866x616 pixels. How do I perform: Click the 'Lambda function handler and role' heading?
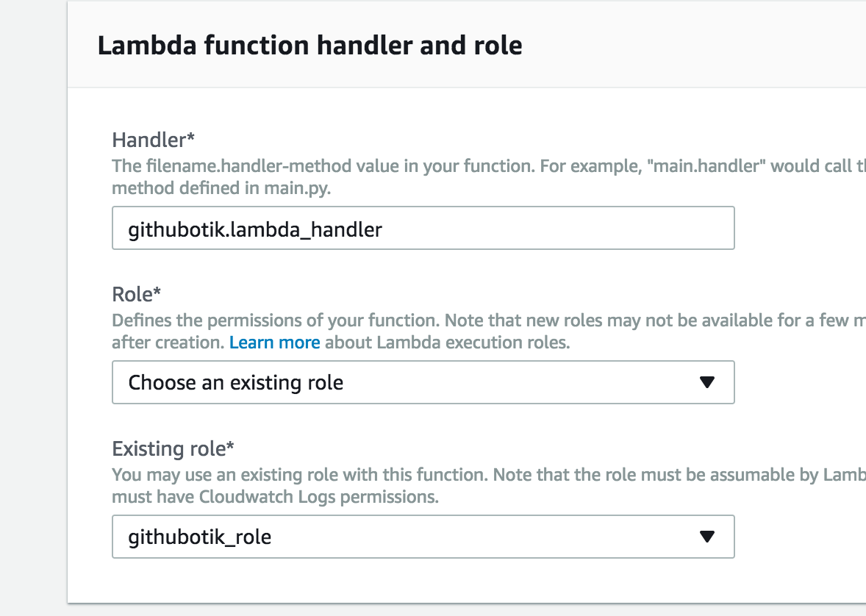[309, 46]
